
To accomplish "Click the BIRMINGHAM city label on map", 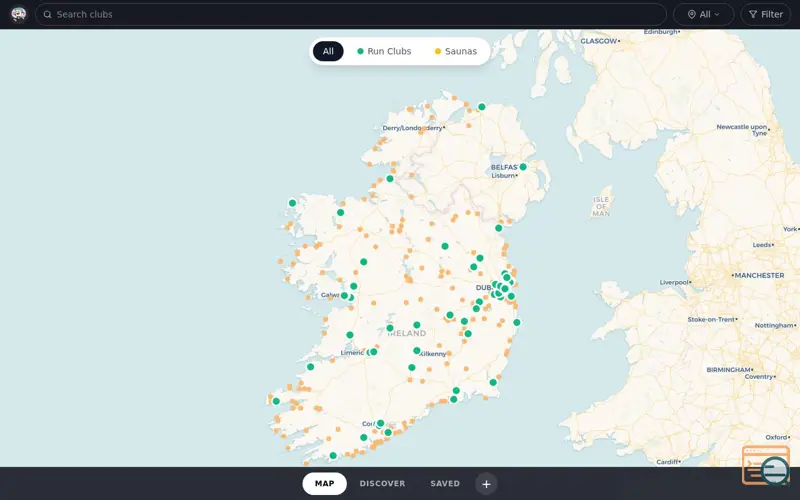I will pos(728,369).
